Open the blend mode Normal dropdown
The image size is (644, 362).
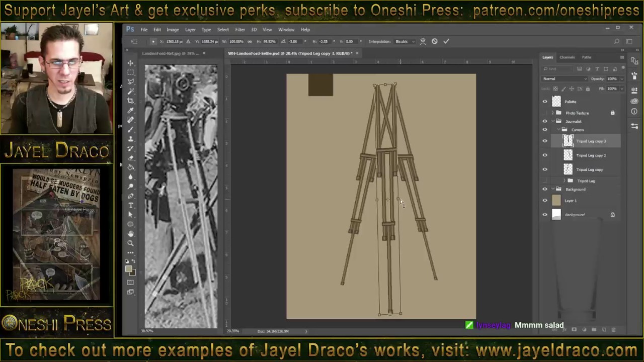click(565, 79)
